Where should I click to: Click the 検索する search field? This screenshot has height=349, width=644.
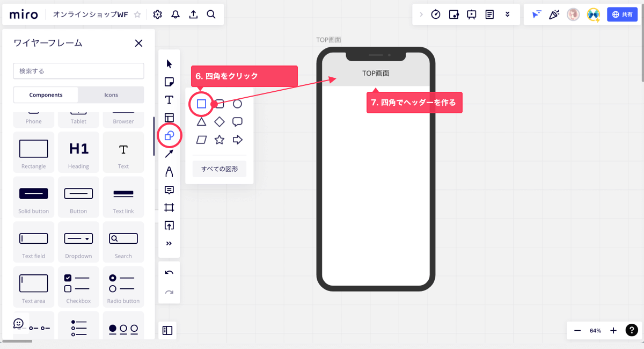coord(78,71)
